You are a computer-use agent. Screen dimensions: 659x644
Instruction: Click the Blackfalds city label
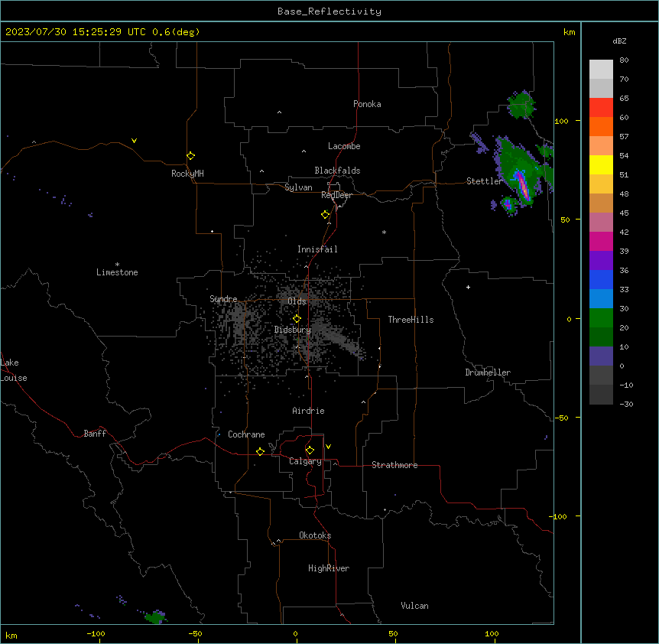click(337, 171)
